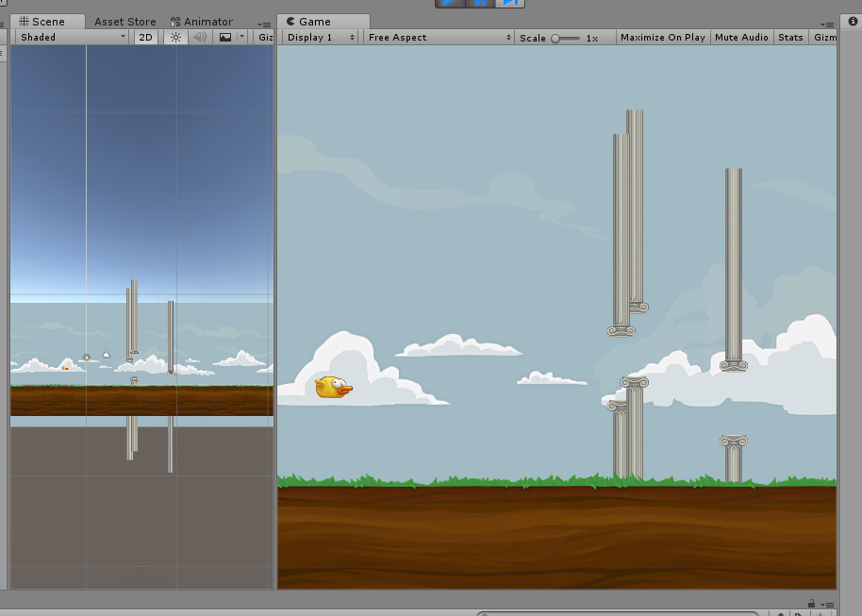The width and height of the screenshot is (862, 616).
Task: Click the search field at the bottom
Action: pos(619,613)
